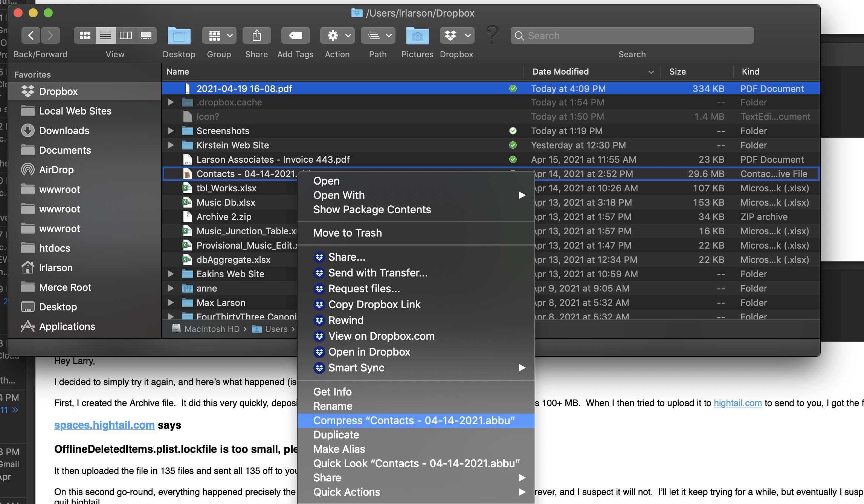Image resolution: width=864 pixels, height=504 pixels.
Task: Expand the Screenshots folder
Action: tap(171, 131)
